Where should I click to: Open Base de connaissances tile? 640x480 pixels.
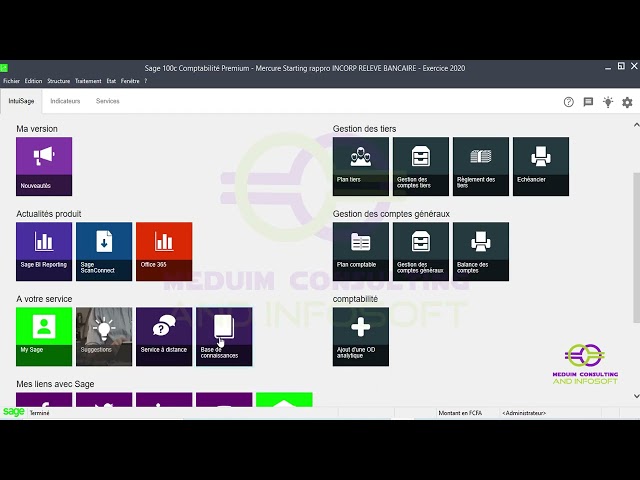coord(224,337)
